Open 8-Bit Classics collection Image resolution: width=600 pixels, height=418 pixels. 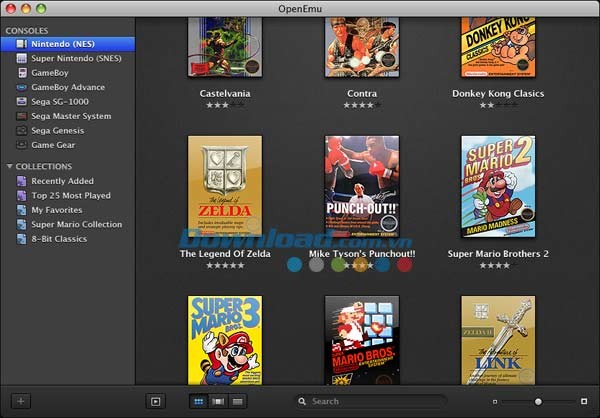coord(68,239)
